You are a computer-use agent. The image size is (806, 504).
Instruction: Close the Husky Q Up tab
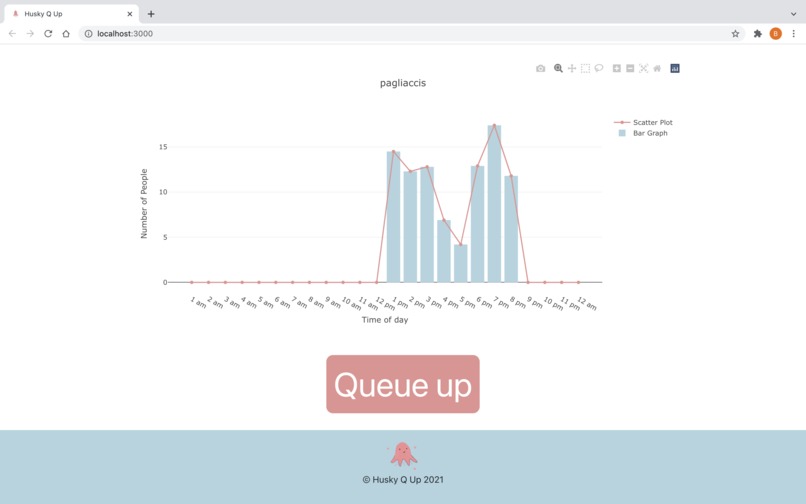click(x=130, y=14)
